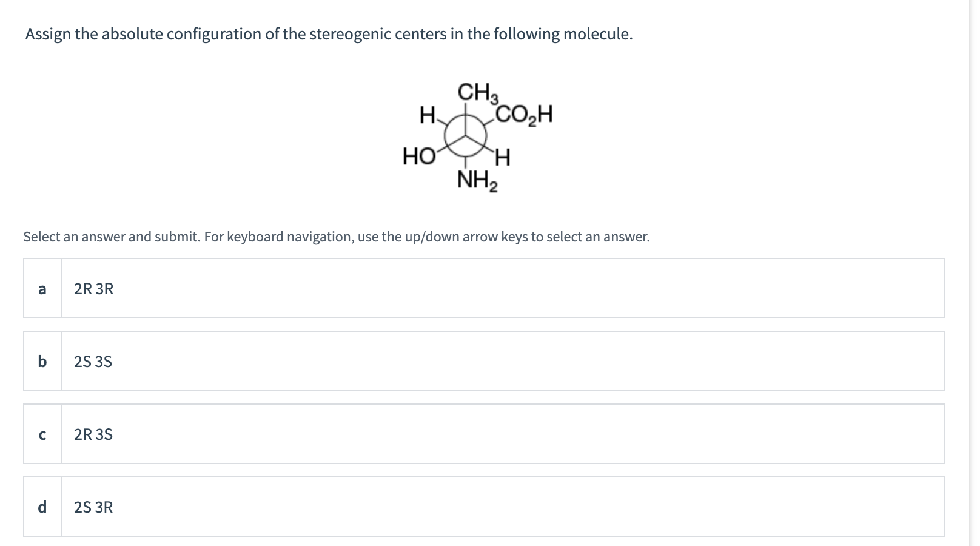Screen dimensions: 980x546
Task: Click the 2R 3R answer text
Action: tap(93, 289)
